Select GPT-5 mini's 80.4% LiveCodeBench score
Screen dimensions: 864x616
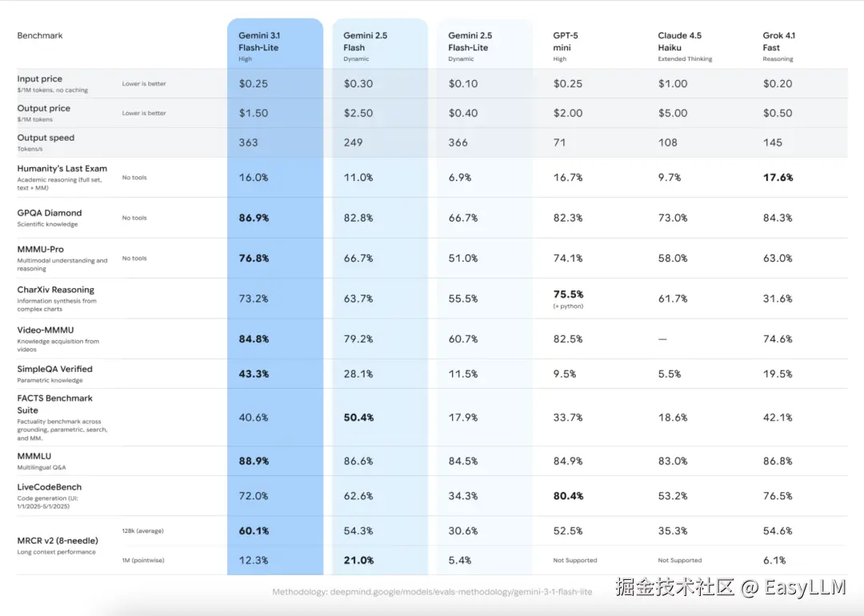(x=568, y=496)
